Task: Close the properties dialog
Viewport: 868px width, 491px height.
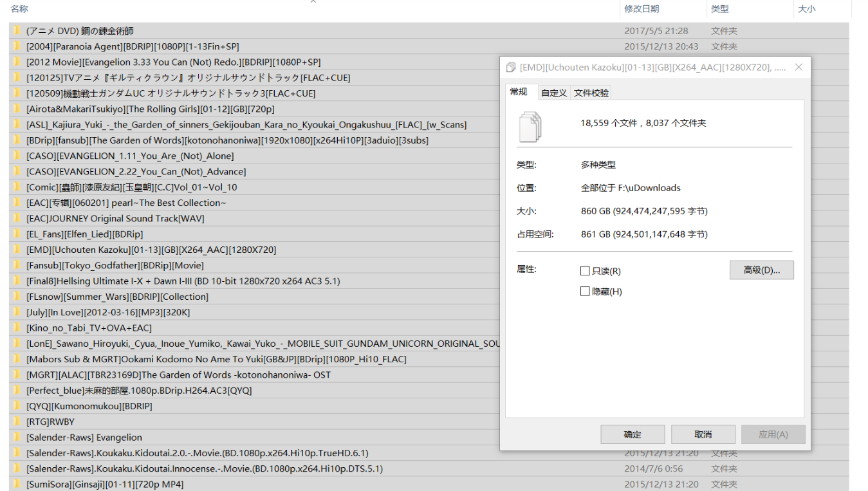Action: (799, 68)
